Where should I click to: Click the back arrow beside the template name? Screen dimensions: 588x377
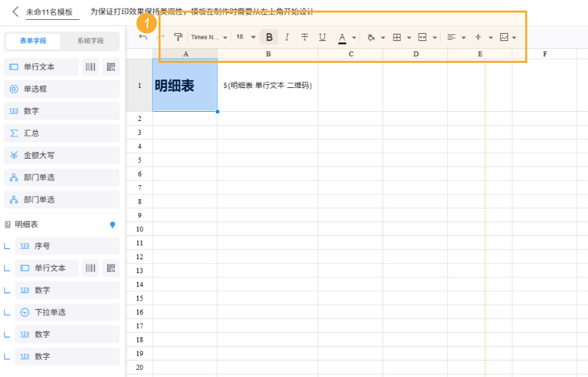pos(15,12)
